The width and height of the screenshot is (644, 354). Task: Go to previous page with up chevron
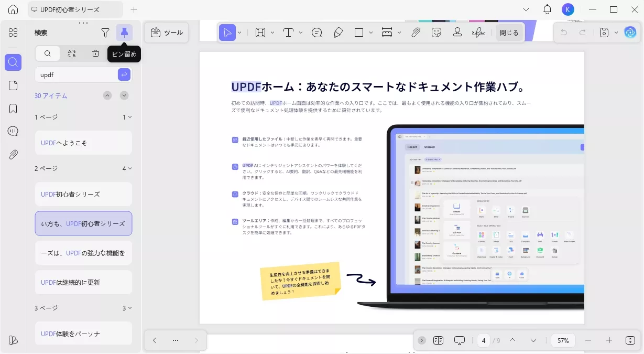click(512, 340)
